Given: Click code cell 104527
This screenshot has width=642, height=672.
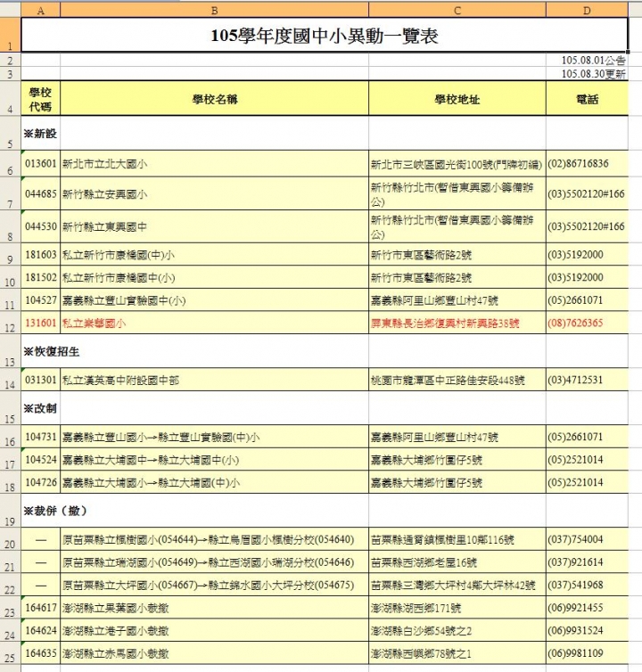Looking at the screenshot, I should (x=41, y=300).
